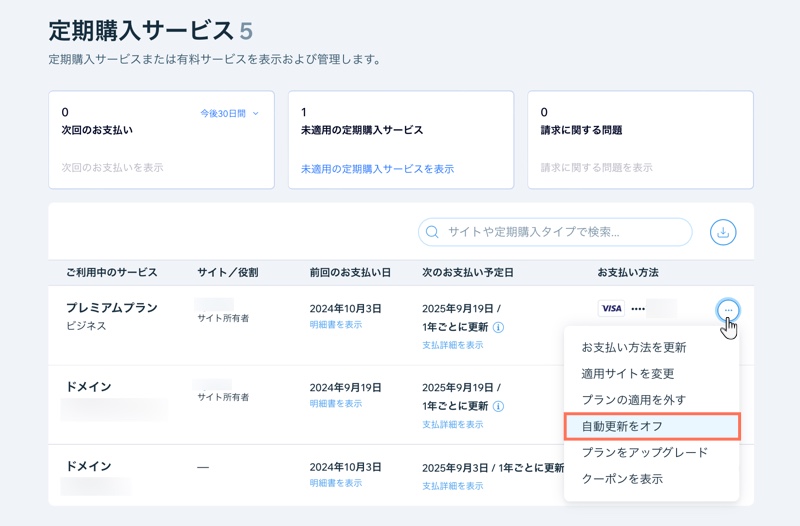Click the 請求に関する問題 card title

pyautogui.click(x=581, y=130)
